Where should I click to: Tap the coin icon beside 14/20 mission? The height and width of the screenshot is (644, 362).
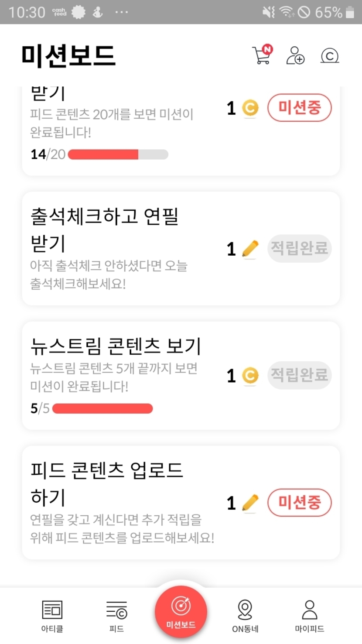pos(250,108)
